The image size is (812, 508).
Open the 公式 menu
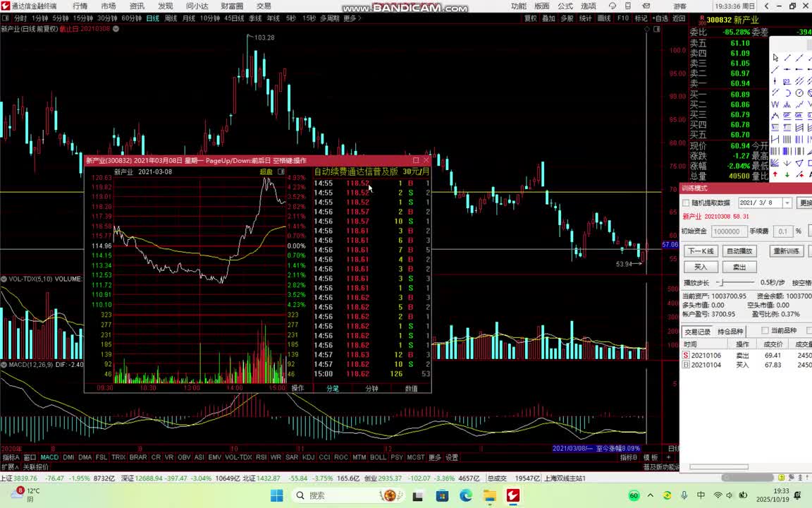click(565, 6)
